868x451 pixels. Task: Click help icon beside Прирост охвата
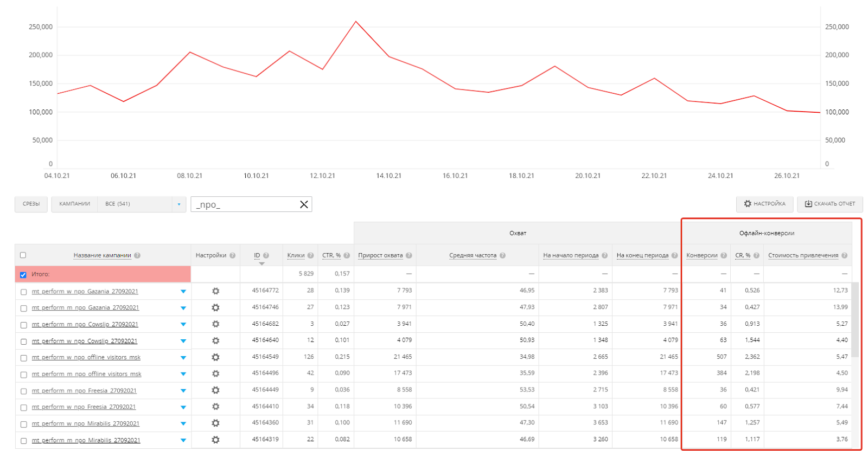tap(409, 255)
